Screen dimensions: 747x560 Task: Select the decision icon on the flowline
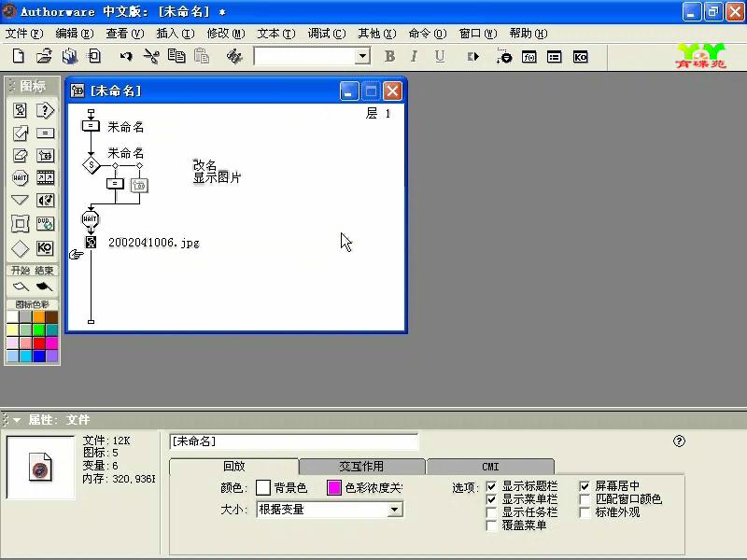coord(91,165)
